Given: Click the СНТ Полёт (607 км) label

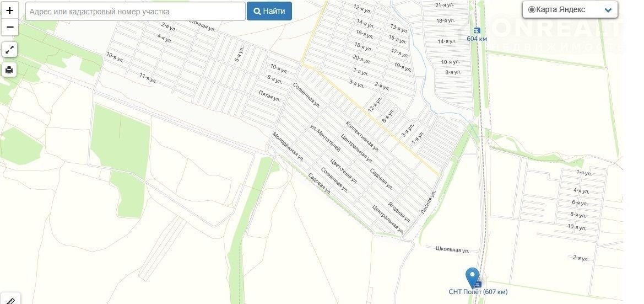Looking at the screenshot, I should 478,292.
